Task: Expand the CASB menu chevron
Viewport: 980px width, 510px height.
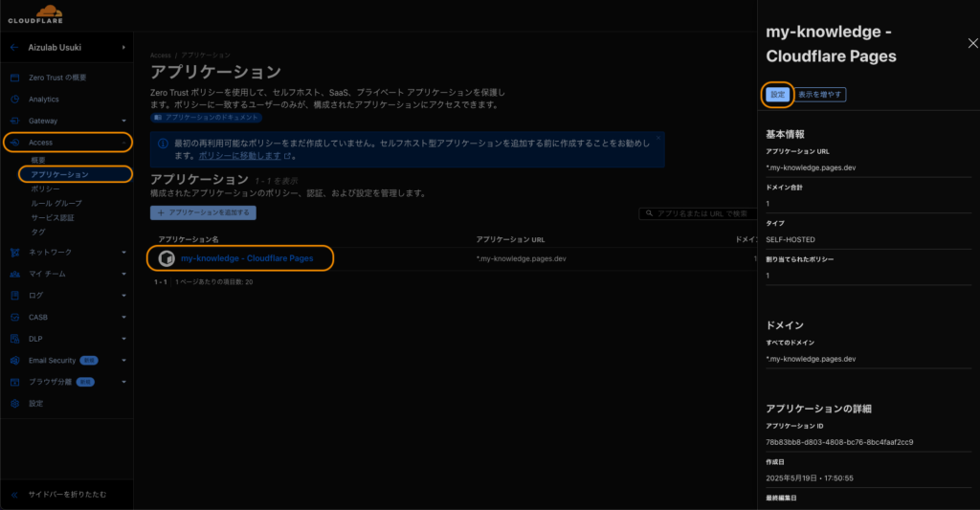Action: [123, 318]
